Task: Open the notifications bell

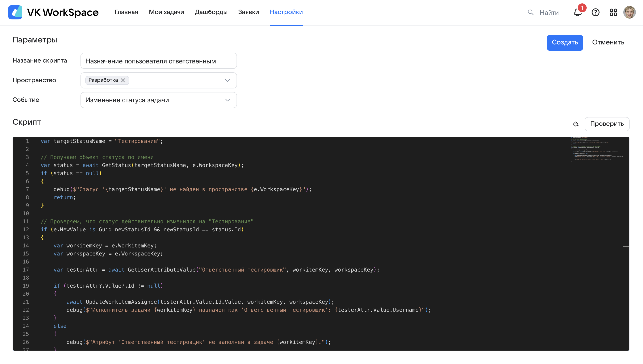Action: [x=577, y=12]
